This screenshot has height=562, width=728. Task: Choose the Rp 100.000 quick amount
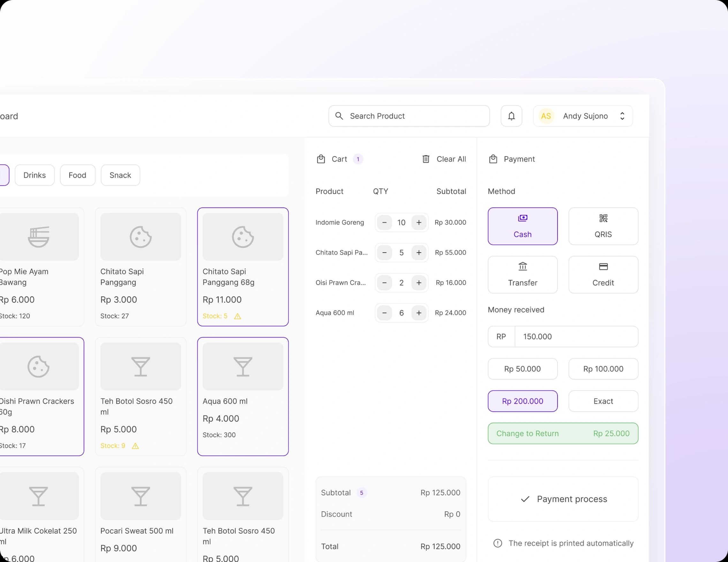pos(603,369)
